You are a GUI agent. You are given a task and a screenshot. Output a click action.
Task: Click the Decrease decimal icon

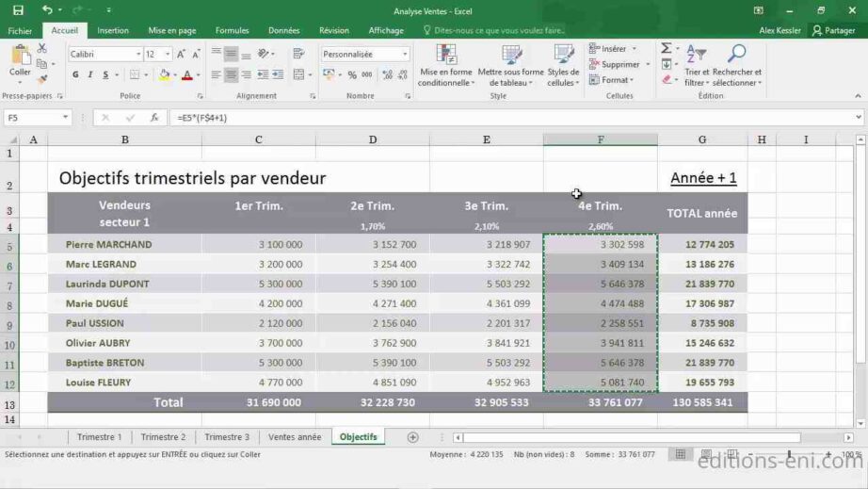pyautogui.click(x=402, y=74)
